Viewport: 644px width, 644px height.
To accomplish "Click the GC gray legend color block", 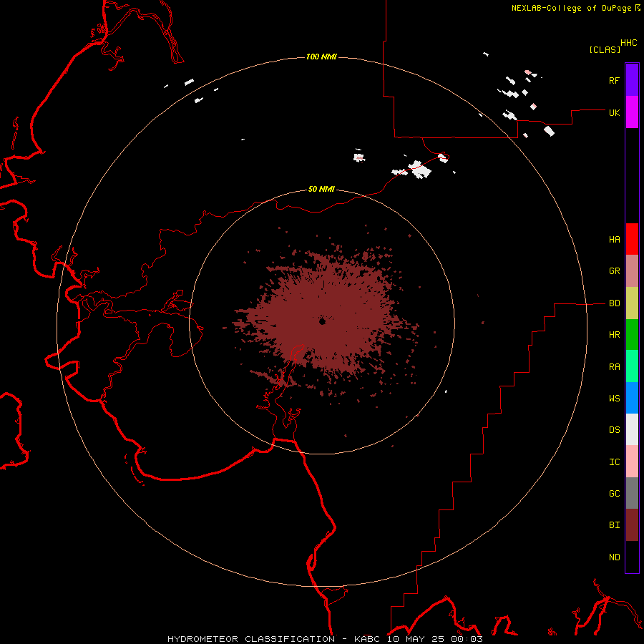I will 632,493.
